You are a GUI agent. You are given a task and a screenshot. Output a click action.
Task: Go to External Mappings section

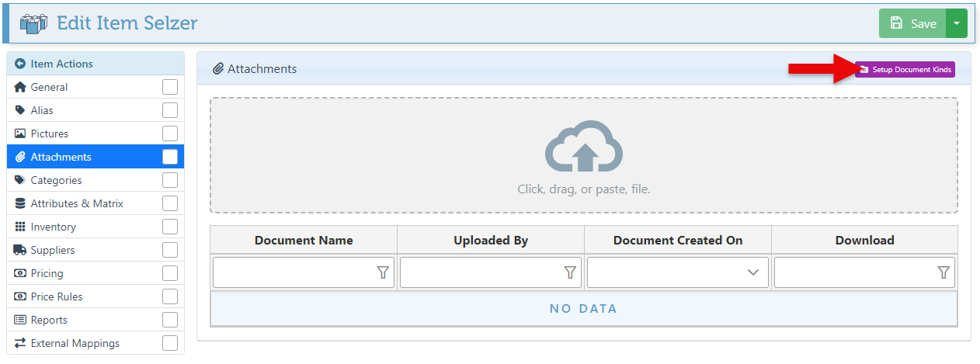75,343
